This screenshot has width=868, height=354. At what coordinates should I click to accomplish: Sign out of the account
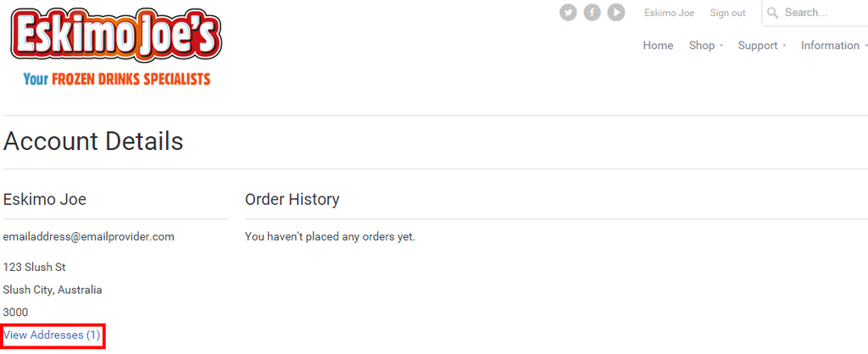(x=727, y=13)
